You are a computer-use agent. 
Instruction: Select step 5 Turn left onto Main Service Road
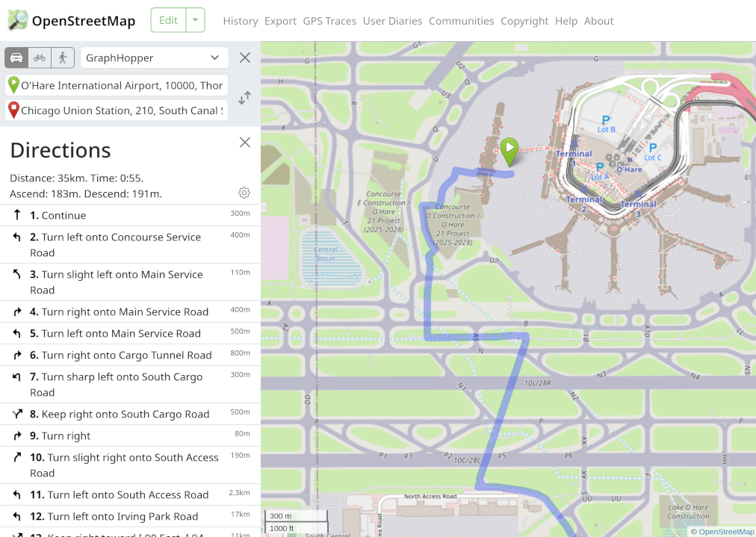[x=130, y=333]
